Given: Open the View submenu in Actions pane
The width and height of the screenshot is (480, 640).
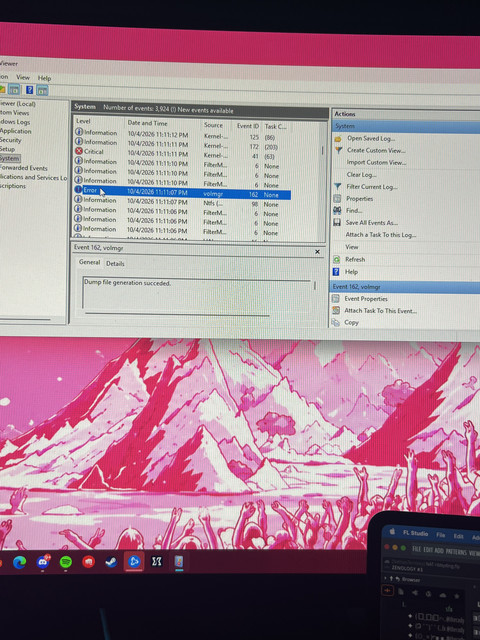Looking at the screenshot, I should (x=352, y=247).
